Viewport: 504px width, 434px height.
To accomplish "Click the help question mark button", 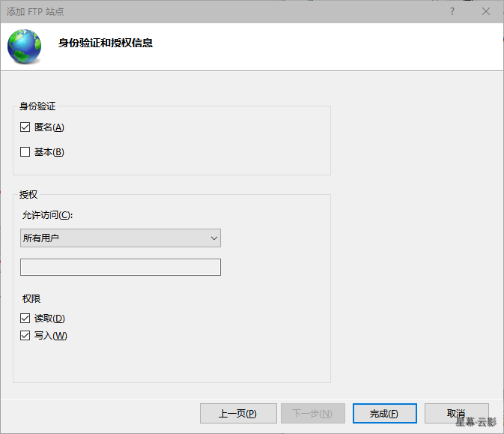I will 452,11.
